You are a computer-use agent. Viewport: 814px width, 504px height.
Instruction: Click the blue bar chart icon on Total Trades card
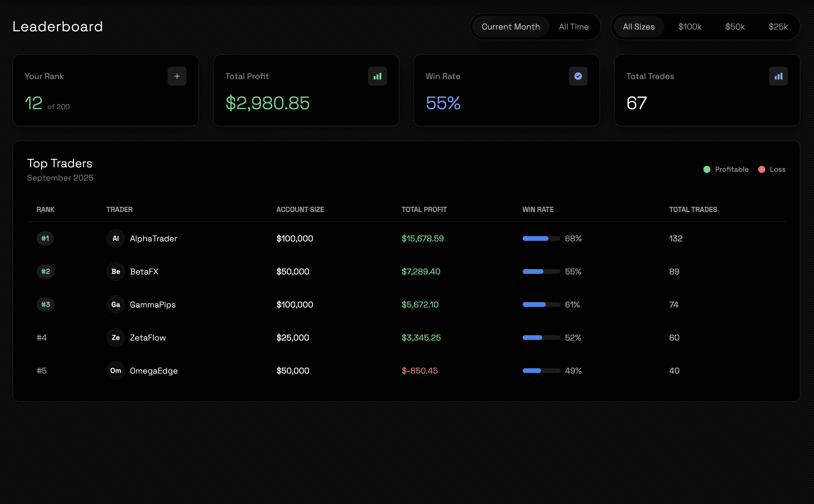pos(778,76)
